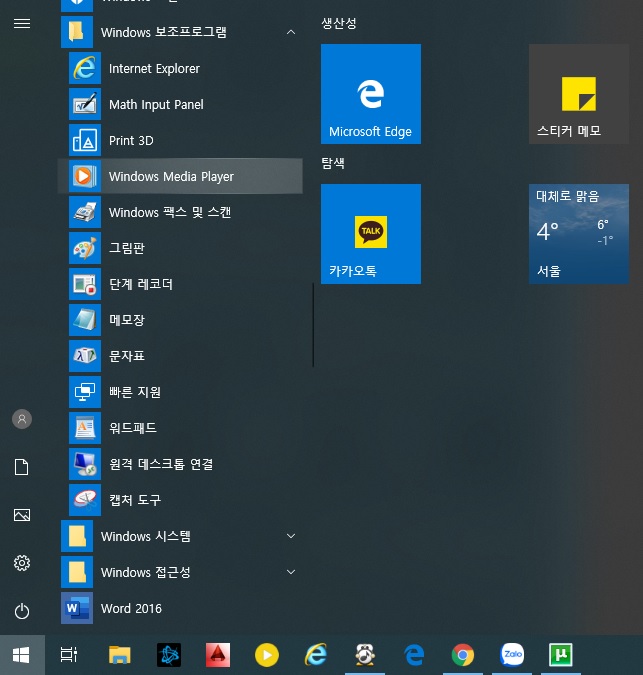Open the 서울 weather tile
This screenshot has width=643, height=675.
[579, 234]
